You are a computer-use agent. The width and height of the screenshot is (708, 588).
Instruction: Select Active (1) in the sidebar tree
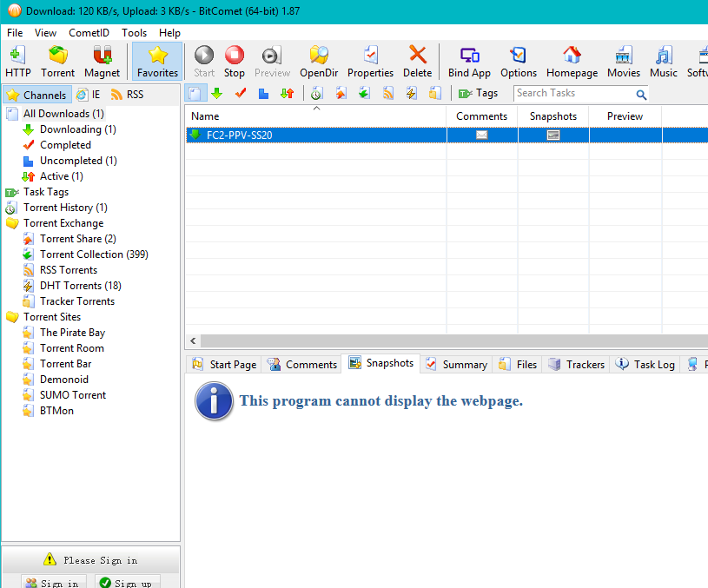[62, 176]
